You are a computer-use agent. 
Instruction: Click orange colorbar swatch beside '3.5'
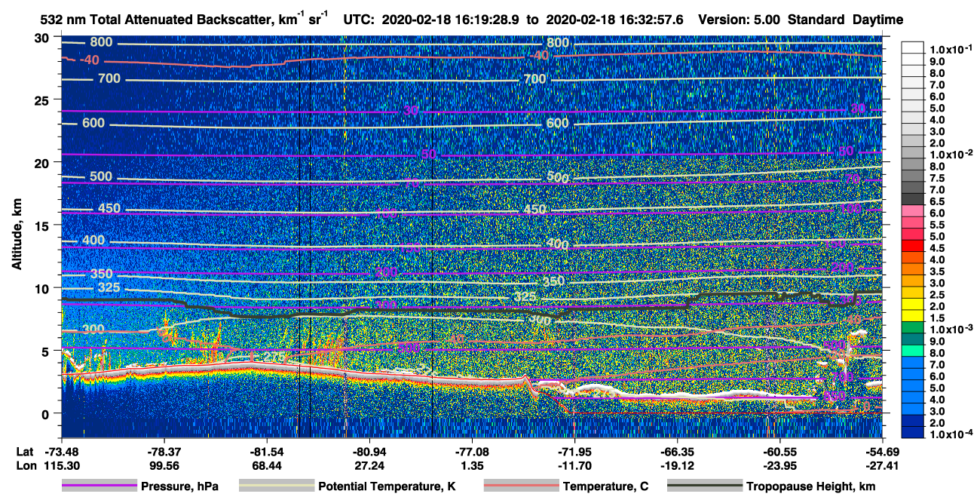click(914, 268)
